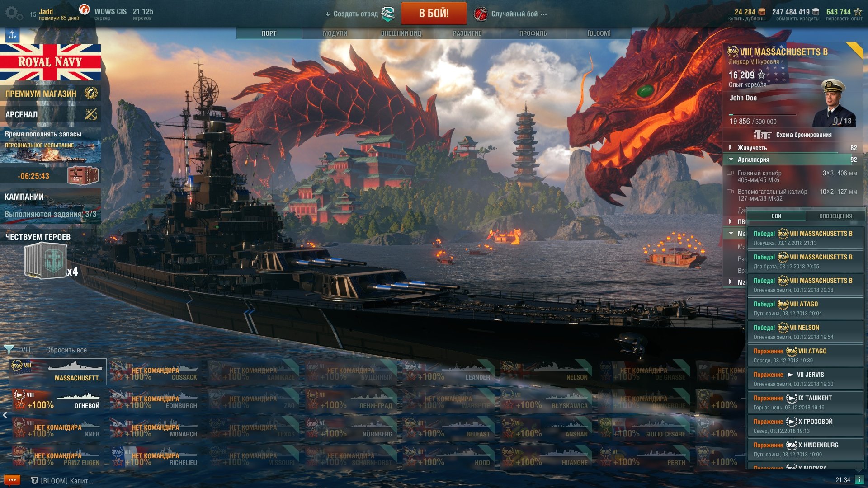Click the ship filter funnel icon
The height and width of the screenshot is (488, 868).
9,349
